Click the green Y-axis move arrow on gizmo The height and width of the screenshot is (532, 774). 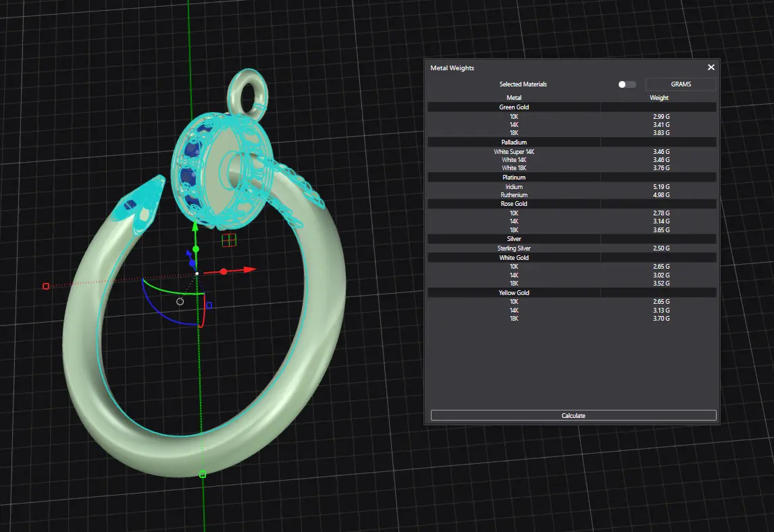195,228
